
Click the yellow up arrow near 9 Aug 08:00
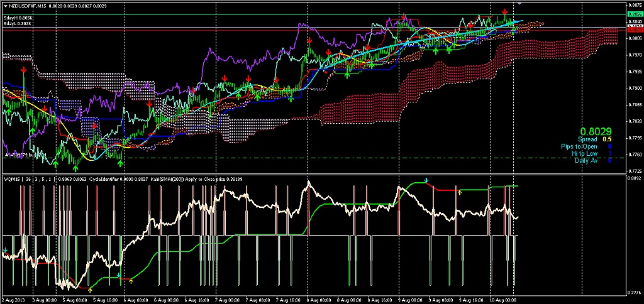coord(459,192)
